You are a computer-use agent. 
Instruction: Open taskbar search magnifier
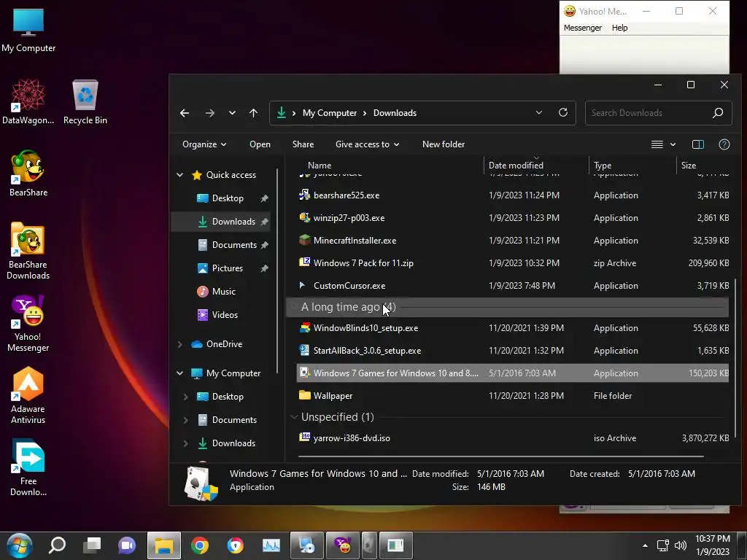tap(57, 545)
